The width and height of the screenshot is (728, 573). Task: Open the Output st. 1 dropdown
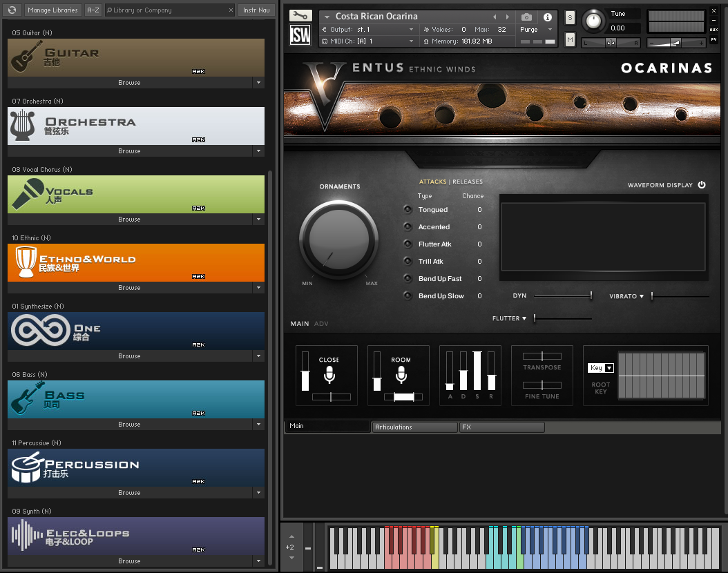coord(411,29)
